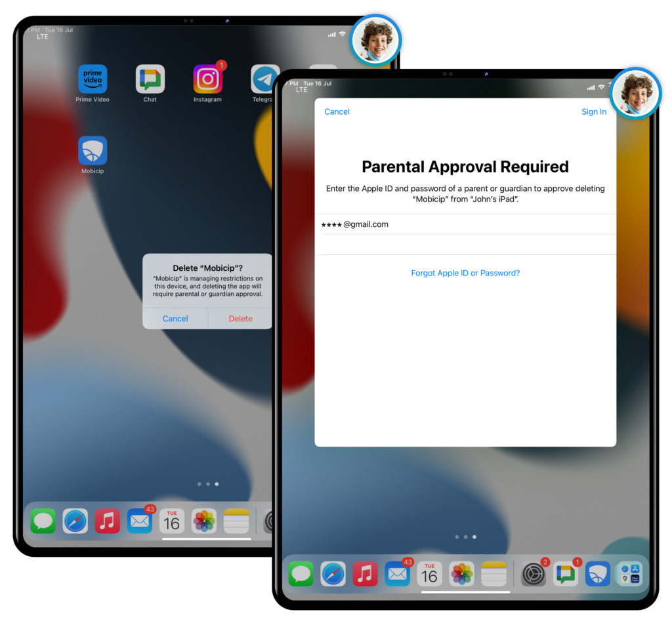Image resolution: width=672 pixels, height=625 pixels.
Task: Select the Apple ID email field
Action: [465, 224]
